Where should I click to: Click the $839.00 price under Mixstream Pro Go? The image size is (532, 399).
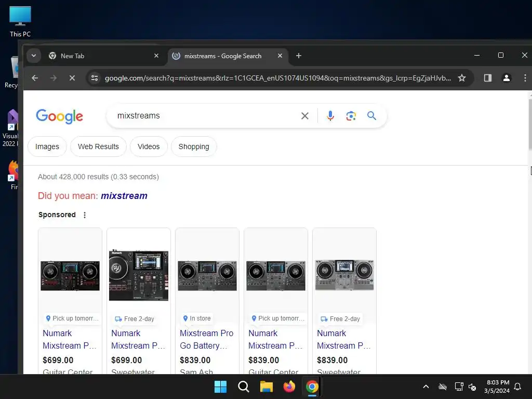click(x=195, y=360)
